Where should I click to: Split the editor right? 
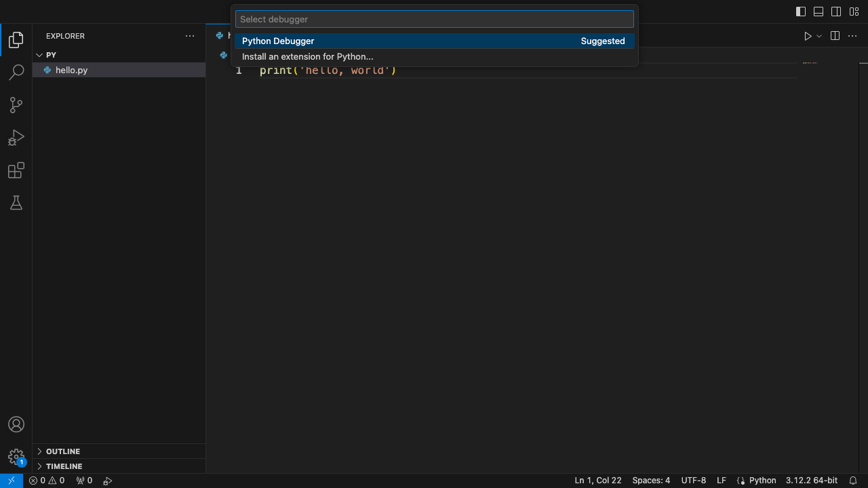click(x=835, y=36)
